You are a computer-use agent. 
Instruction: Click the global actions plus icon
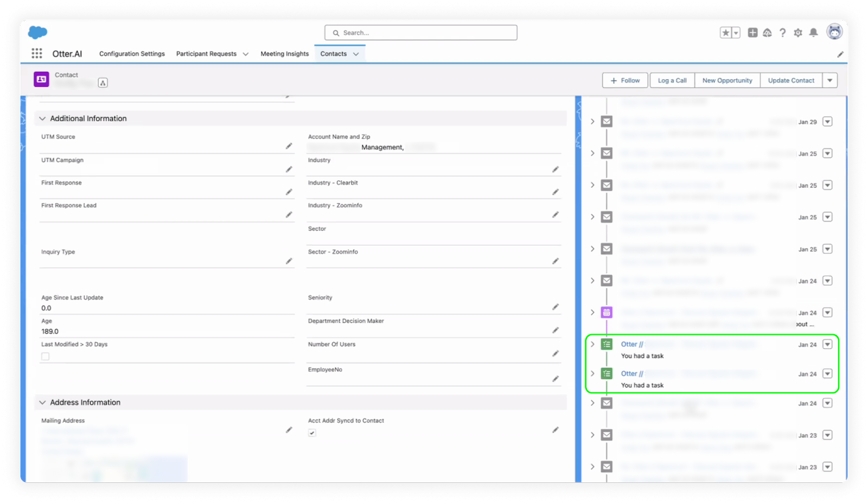[x=752, y=33]
